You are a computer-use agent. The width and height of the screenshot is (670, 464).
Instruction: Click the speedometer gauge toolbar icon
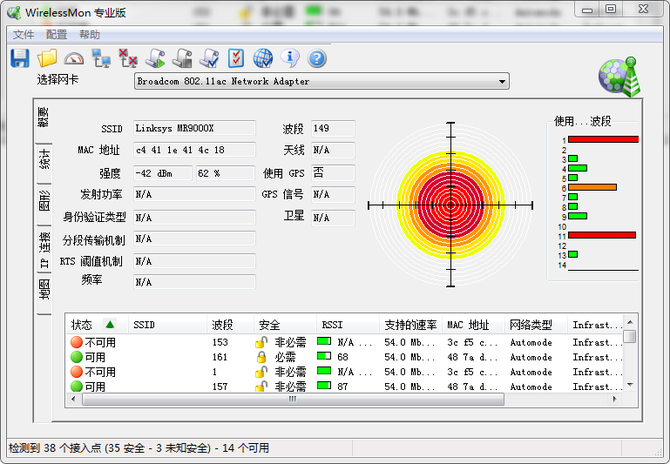point(74,58)
